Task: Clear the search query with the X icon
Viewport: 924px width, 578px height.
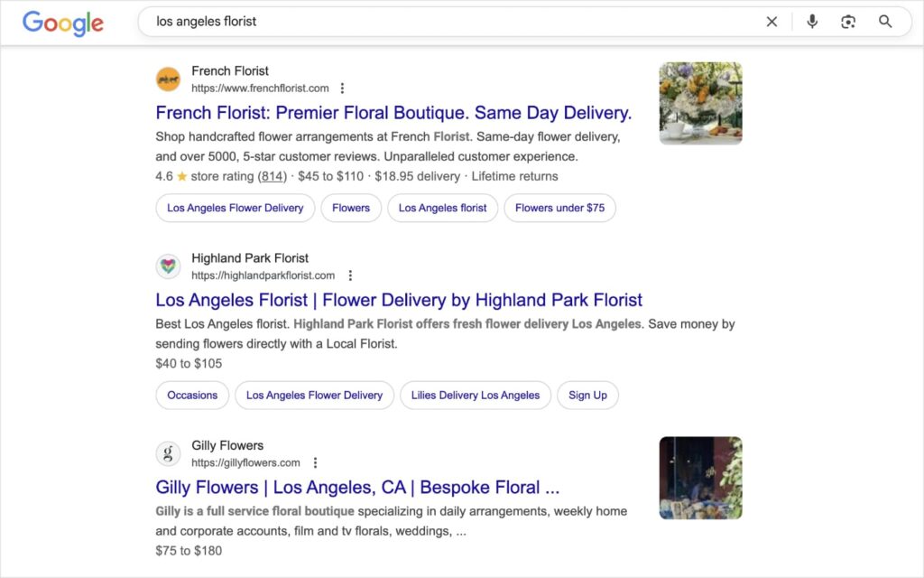Action: pyautogui.click(x=772, y=21)
